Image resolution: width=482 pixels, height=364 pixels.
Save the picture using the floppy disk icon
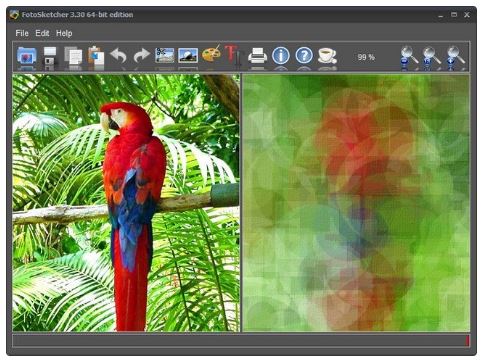coord(50,56)
